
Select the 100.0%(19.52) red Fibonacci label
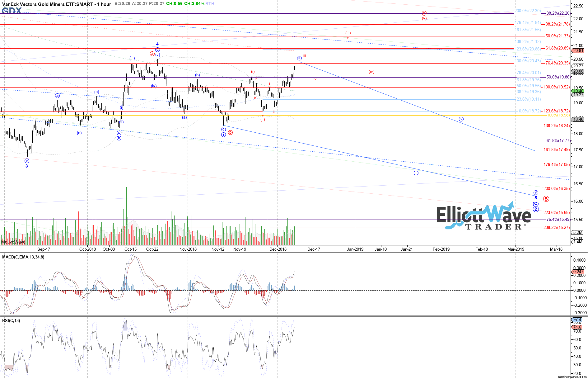[x=557, y=87]
